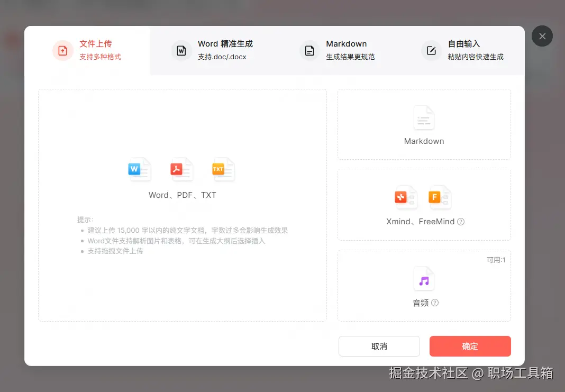Image resolution: width=565 pixels, height=392 pixels.
Task: Open the Markdown tab at the top
Action: (x=338, y=50)
